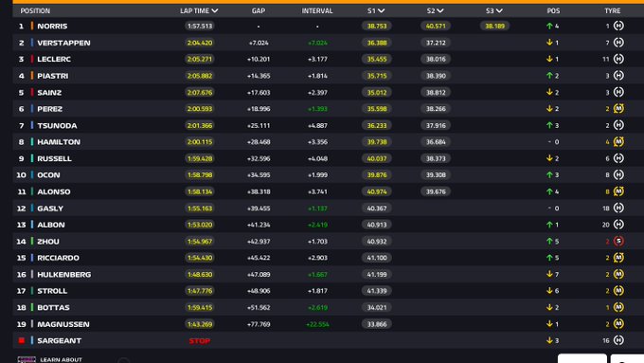Screen dimensions: 644x363
Task: Click Bottas S1 time 34.021
Action: 377,307
